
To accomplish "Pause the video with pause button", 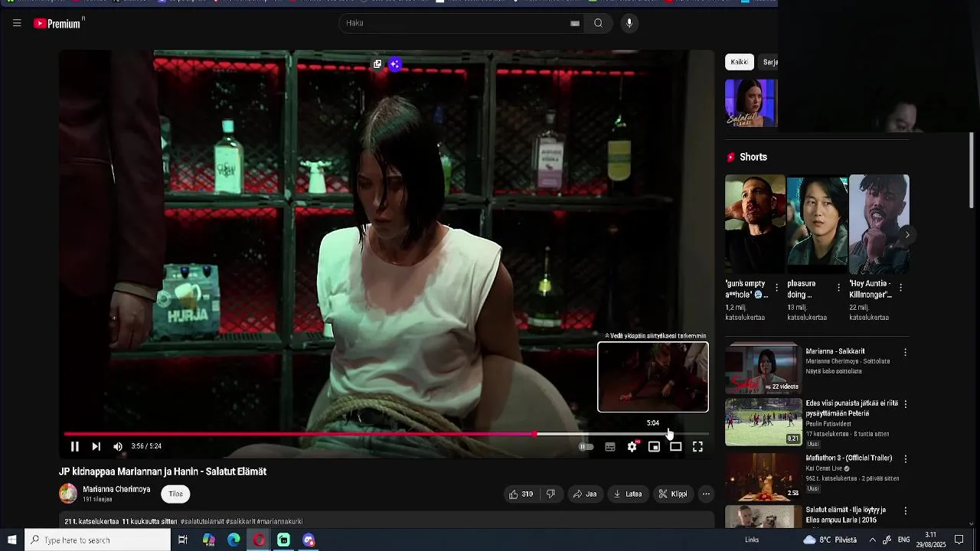I will pos(74,446).
